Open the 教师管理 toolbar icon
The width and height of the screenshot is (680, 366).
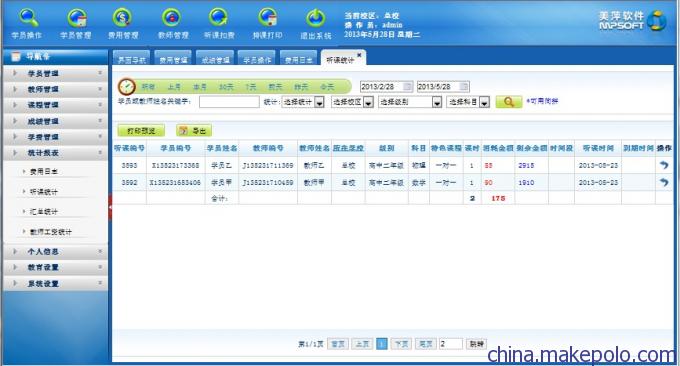coord(172,18)
